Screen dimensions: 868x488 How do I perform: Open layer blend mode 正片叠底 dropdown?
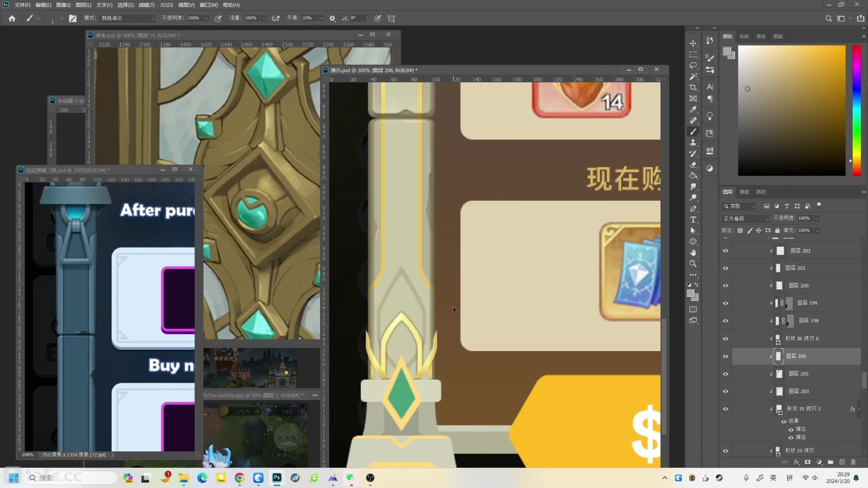point(746,219)
